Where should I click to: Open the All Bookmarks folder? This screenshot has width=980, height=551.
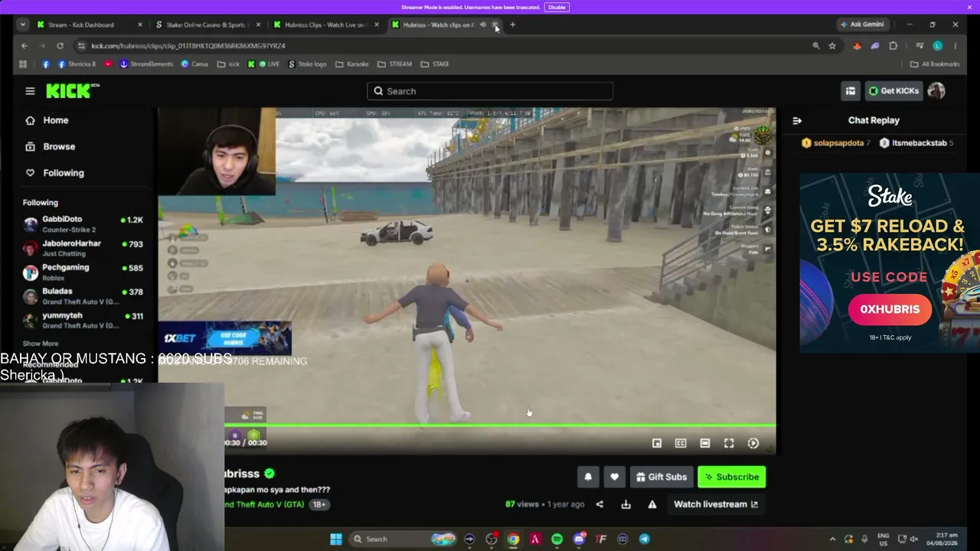pyautogui.click(x=935, y=64)
